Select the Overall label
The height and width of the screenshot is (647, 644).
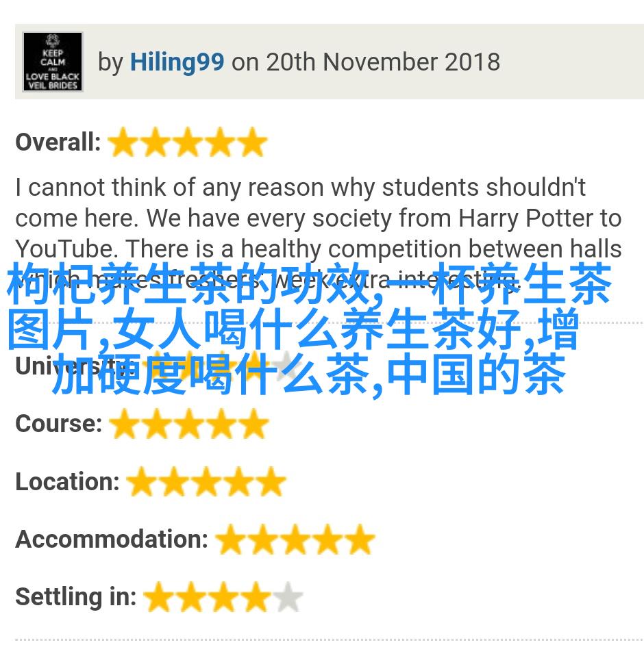(x=58, y=142)
